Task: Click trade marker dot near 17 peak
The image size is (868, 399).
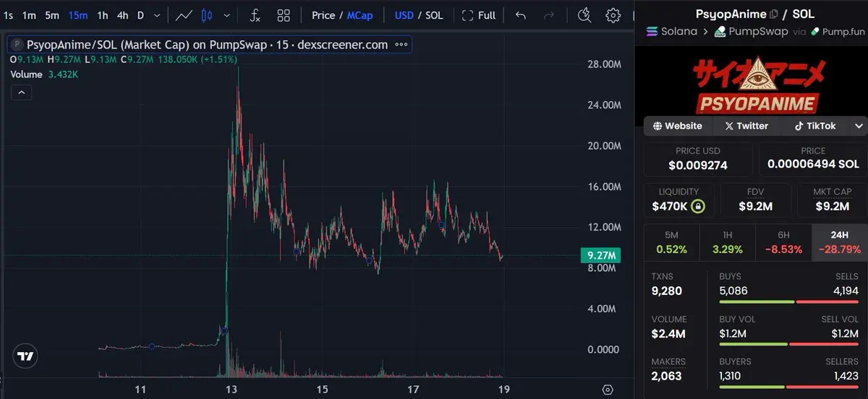Action: coord(442,226)
